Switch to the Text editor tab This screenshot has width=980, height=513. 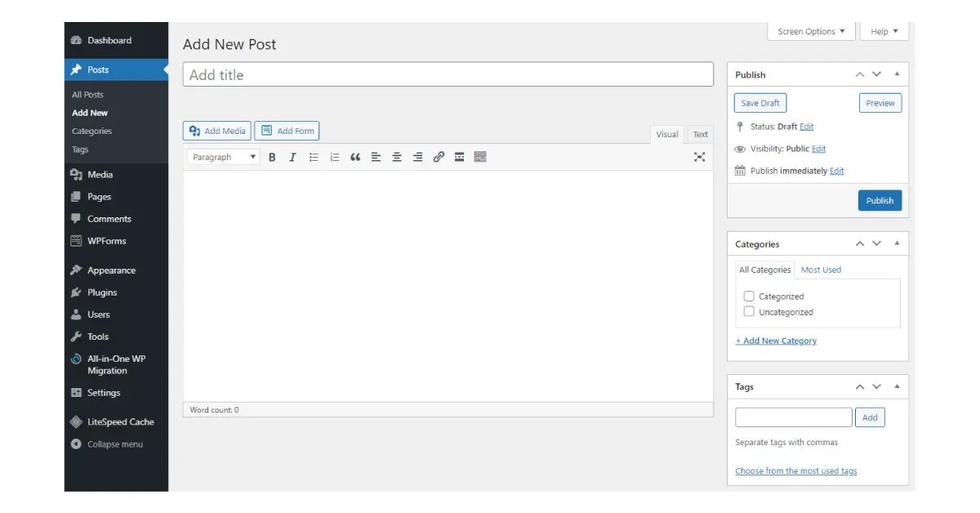[701, 135]
